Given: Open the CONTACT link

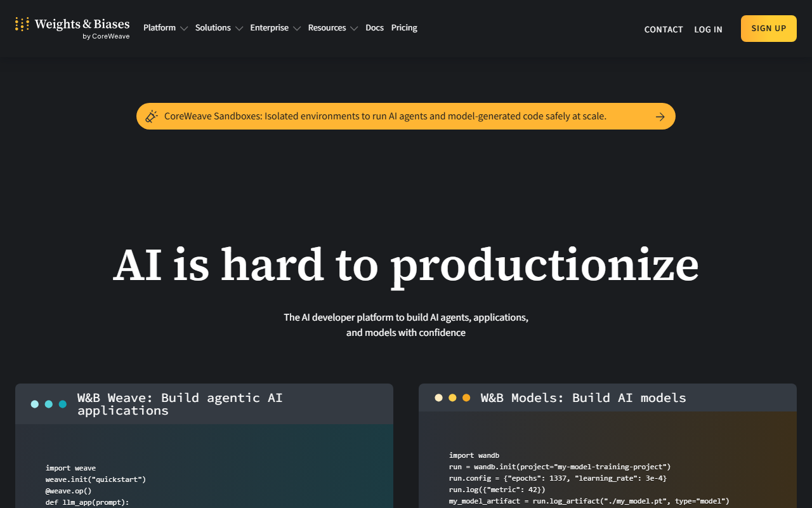Looking at the screenshot, I should [x=664, y=29].
